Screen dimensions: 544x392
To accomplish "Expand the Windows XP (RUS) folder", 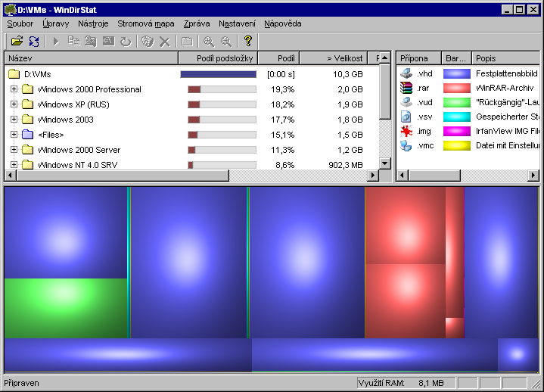I will (x=14, y=104).
